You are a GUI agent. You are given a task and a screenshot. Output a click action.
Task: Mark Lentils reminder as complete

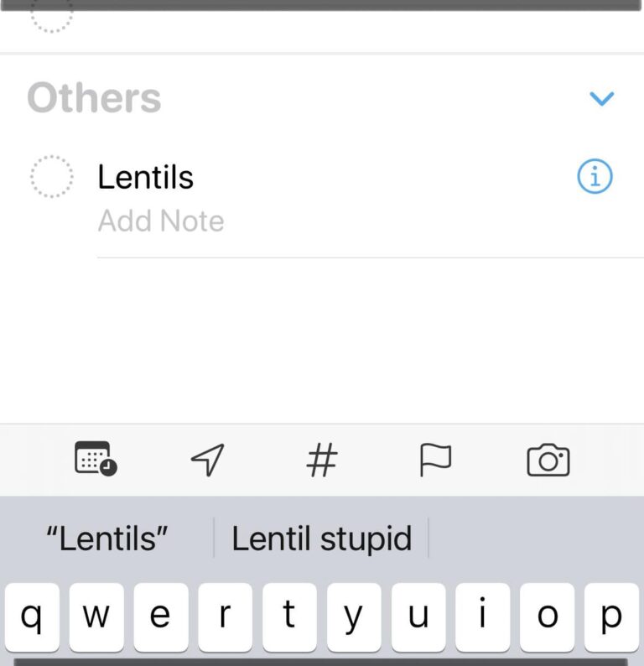tap(52, 176)
